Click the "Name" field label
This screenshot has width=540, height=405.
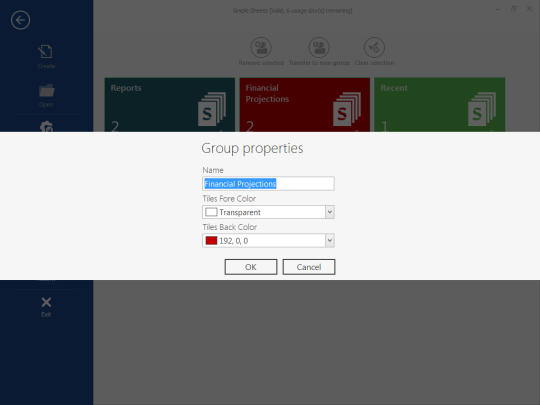[x=213, y=170]
